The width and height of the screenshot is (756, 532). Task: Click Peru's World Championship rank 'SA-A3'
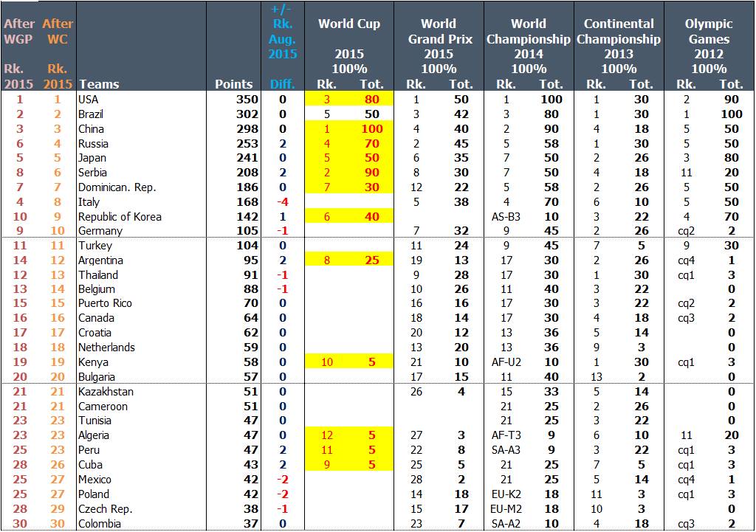pos(506,450)
